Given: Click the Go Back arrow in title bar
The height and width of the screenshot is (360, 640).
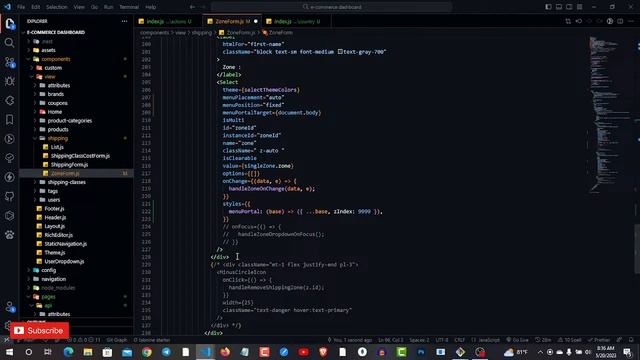Looking at the screenshot, I should pos(192,7).
